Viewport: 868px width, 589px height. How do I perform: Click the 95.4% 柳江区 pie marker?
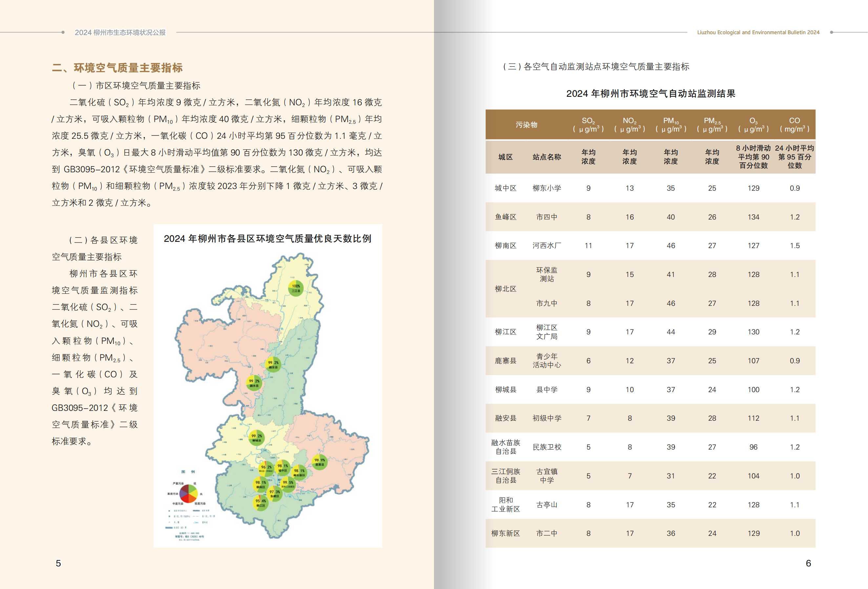pyautogui.click(x=260, y=503)
